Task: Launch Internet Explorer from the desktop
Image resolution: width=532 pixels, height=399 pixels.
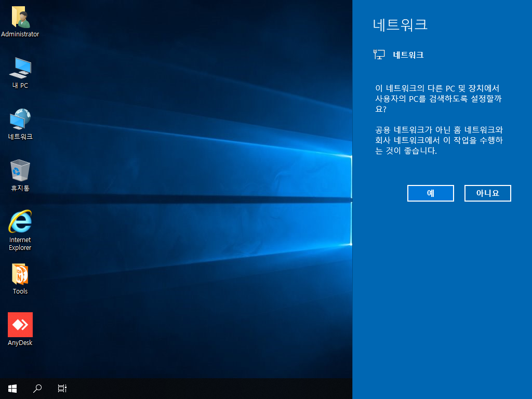Action: (20, 221)
